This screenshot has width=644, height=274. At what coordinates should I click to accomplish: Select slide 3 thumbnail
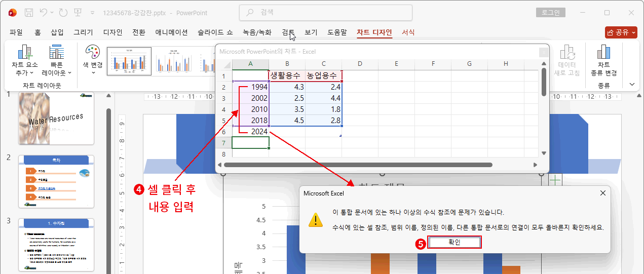pyautogui.click(x=56, y=246)
